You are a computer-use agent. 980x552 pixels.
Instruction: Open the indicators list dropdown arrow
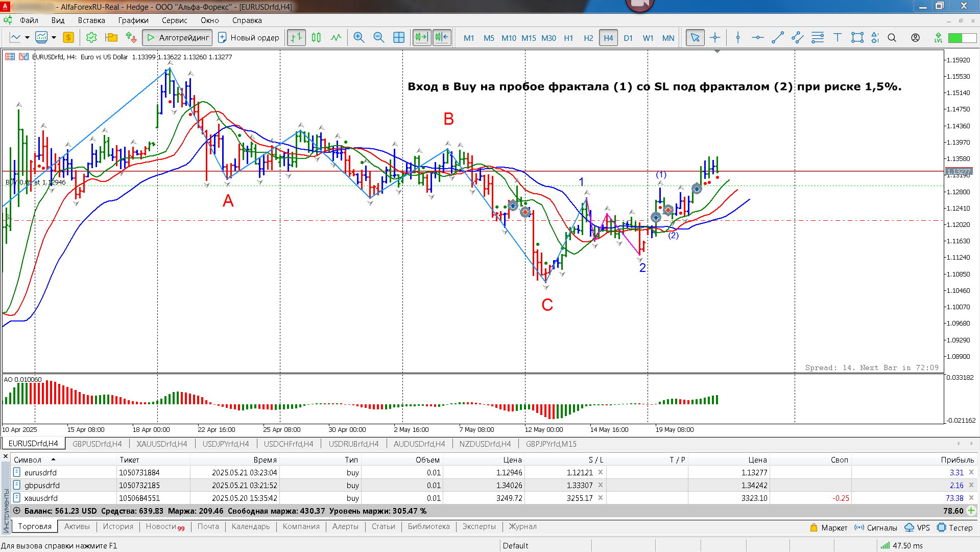click(54, 38)
